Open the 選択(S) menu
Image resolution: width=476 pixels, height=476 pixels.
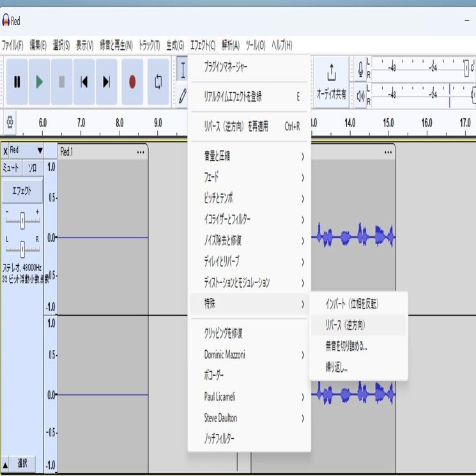point(61,45)
